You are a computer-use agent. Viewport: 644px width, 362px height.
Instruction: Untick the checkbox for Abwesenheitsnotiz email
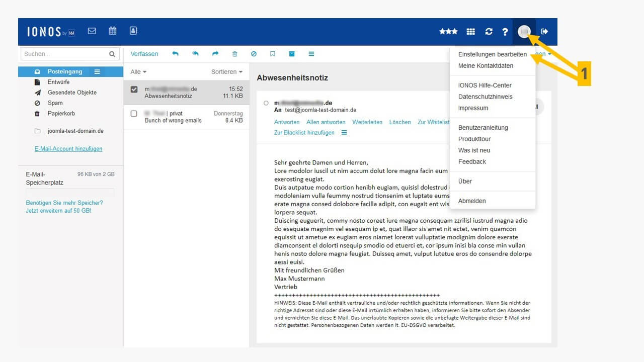point(134,89)
